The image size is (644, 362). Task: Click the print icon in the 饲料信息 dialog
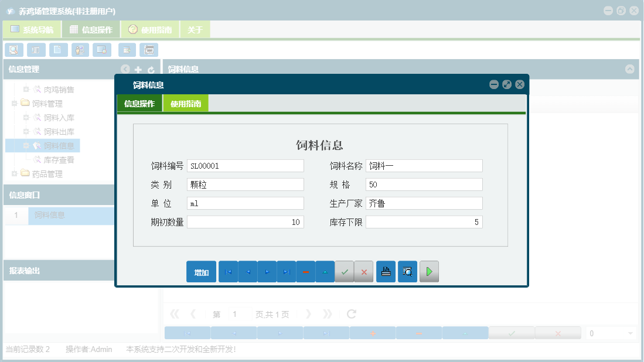coord(386,271)
